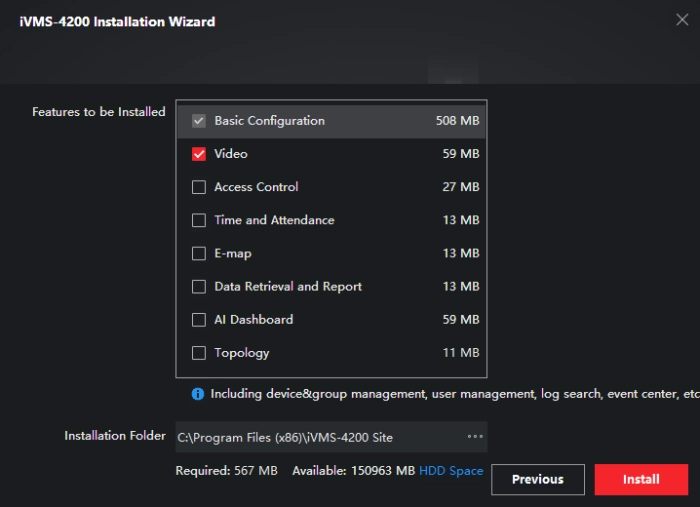Click the AI Dashboard label text

tap(254, 320)
